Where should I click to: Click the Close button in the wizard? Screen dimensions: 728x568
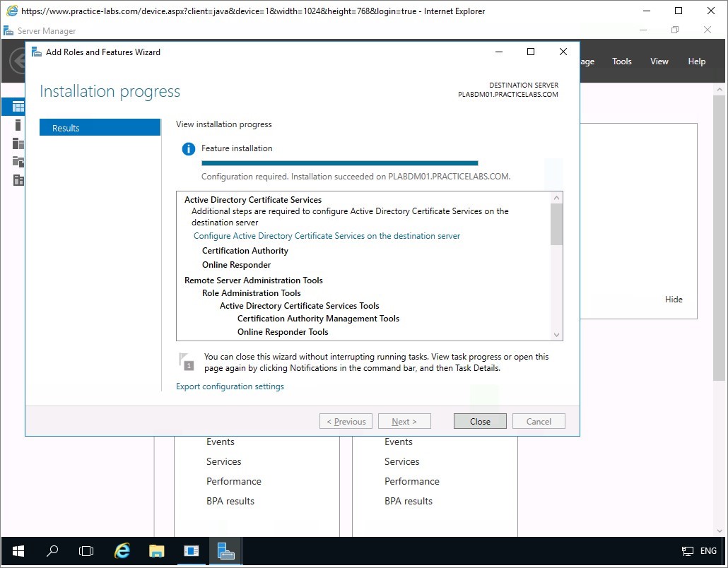(x=480, y=421)
